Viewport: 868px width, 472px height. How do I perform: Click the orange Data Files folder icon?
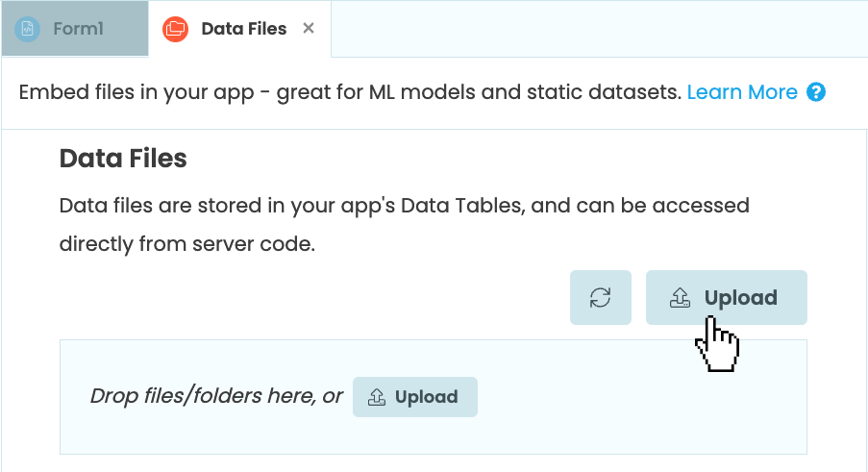pyautogui.click(x=175, y=29)
